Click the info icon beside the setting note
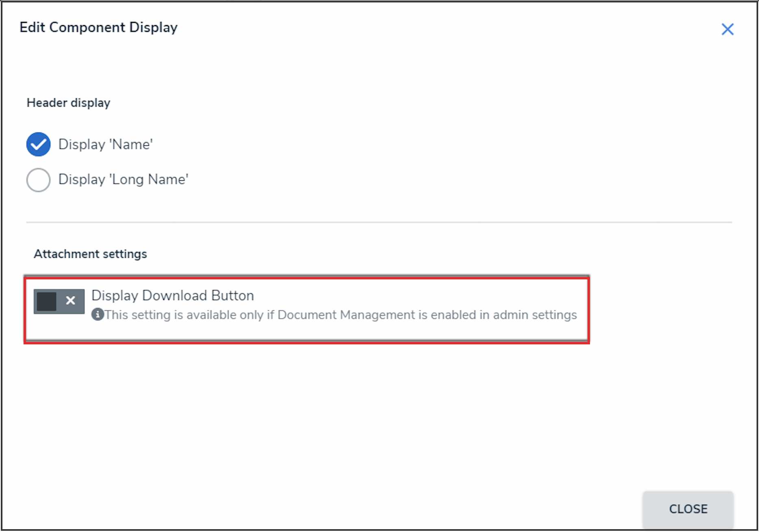The height and width of the screenshot is (532, 759). (x=98, y=314)
